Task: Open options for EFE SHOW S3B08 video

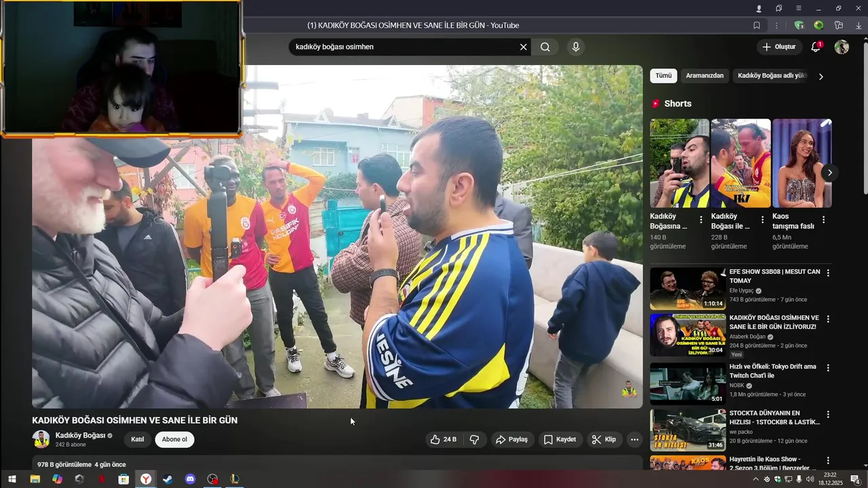Action: point(827,273)
